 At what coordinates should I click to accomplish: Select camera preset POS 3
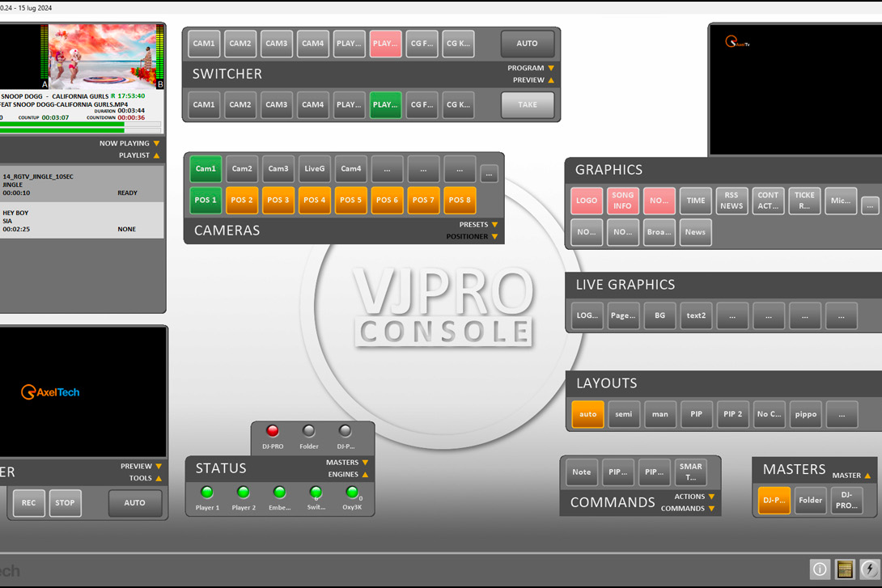pos(278,201)
